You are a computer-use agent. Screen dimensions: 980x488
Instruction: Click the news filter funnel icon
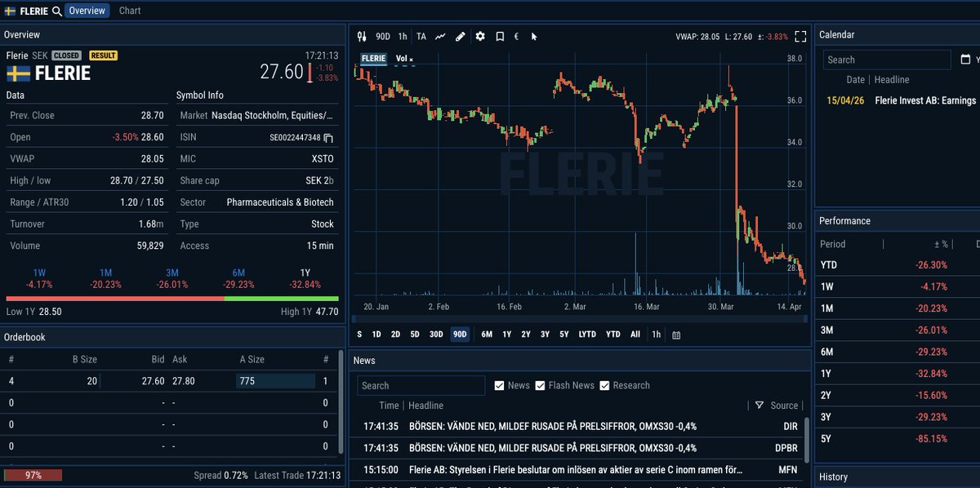(x=759, y=406)
